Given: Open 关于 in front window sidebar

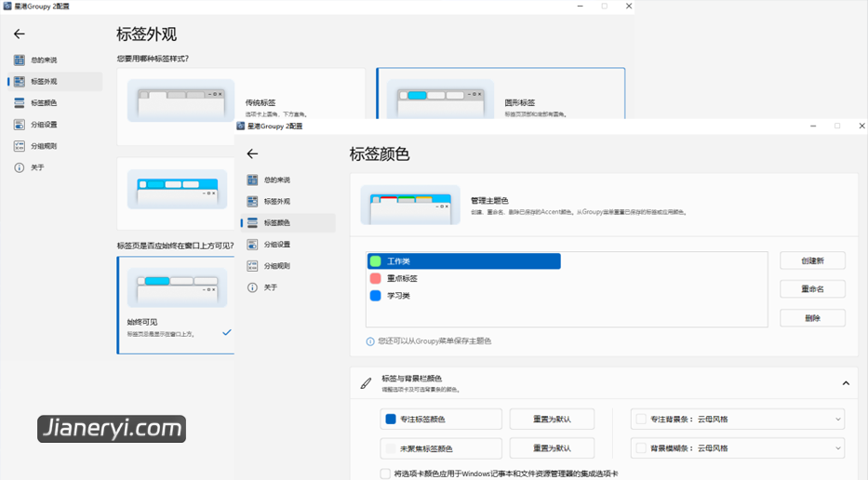Looking at the screenshot, I should 288,287.
